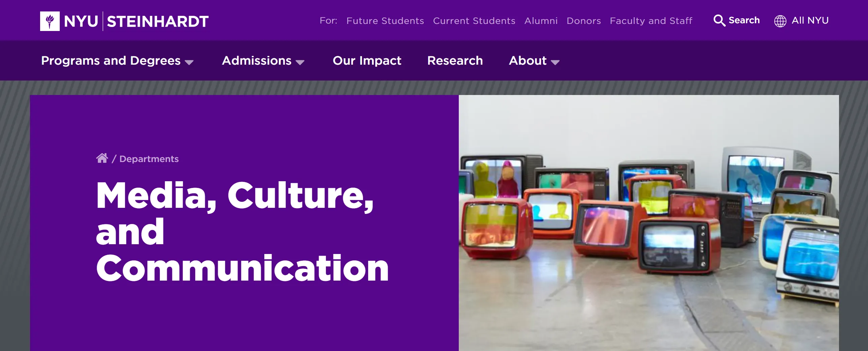Open the Research menu item

click(455, 61)
